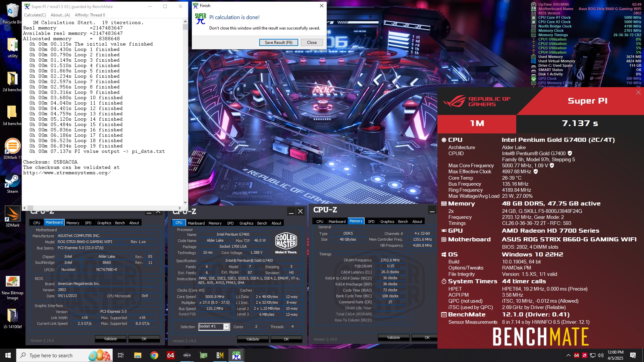
Task: Click Super PI vertical scrollbar up arrow
Action: (185, 21)
